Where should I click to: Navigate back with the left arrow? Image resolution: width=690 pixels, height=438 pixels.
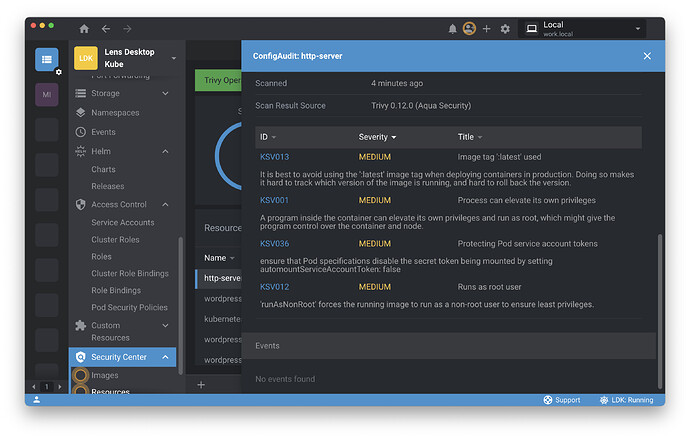[x=106, y=29]
